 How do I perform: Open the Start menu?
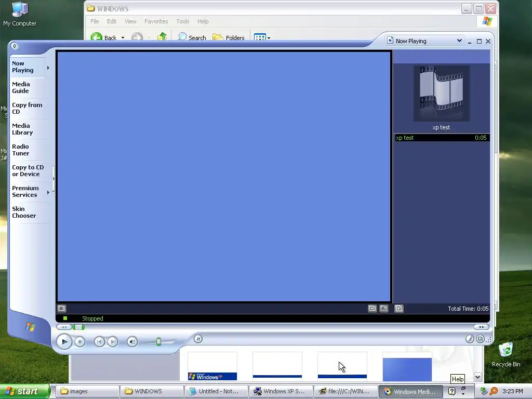click(25, 391)
